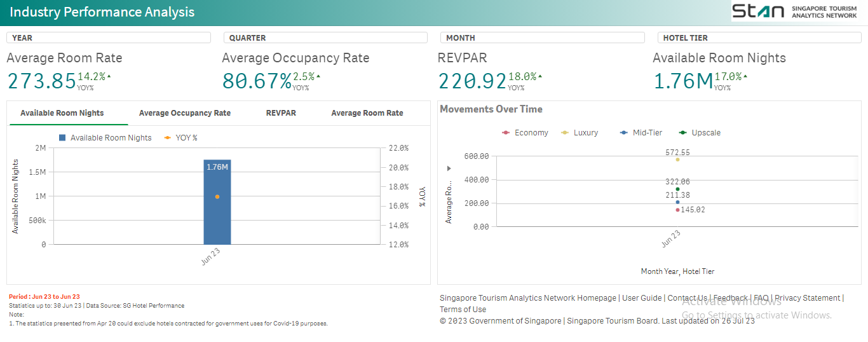Open the User Guide link

(642, 298)
